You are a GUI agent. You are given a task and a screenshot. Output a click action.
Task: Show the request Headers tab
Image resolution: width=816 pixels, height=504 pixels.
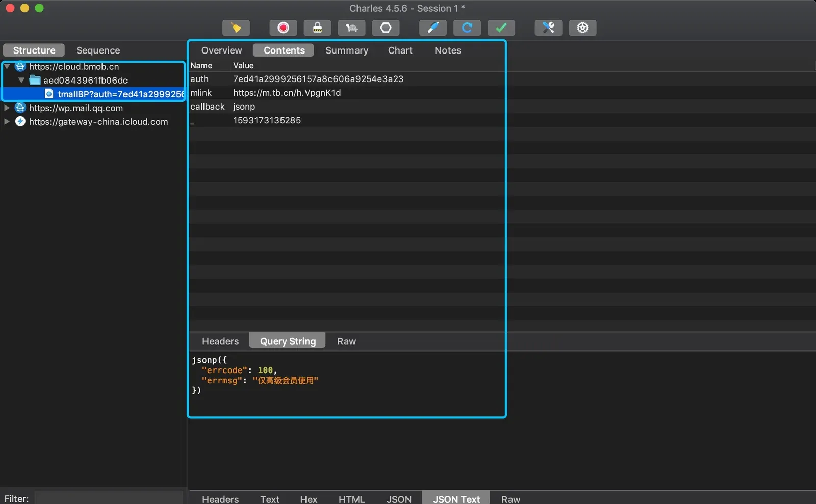[220, 341]
